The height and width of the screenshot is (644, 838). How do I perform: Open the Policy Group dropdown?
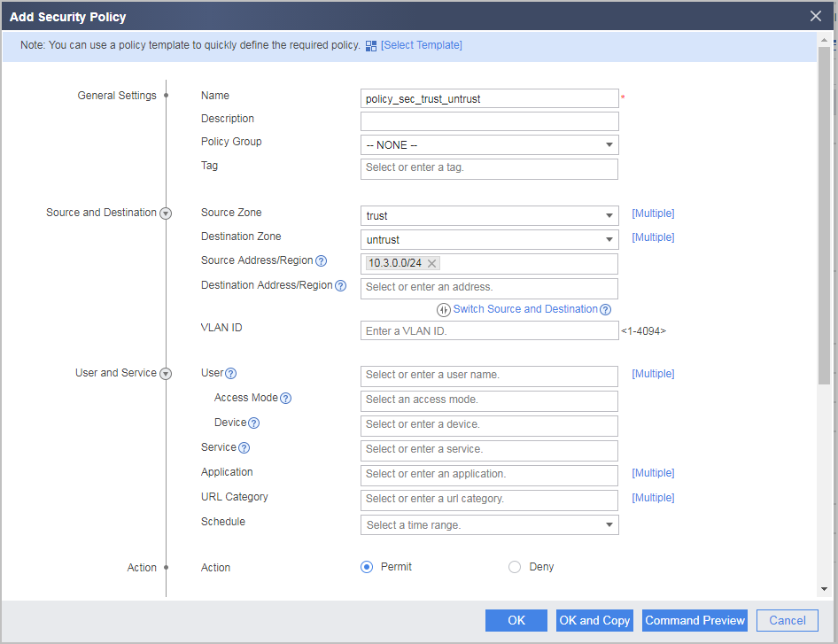pyautogui.click(x=490, y=144)
